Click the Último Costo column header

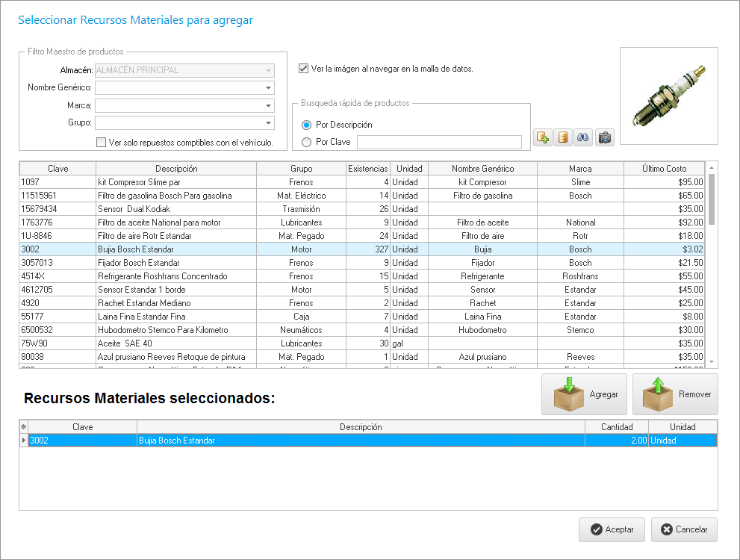pos(664,169)
